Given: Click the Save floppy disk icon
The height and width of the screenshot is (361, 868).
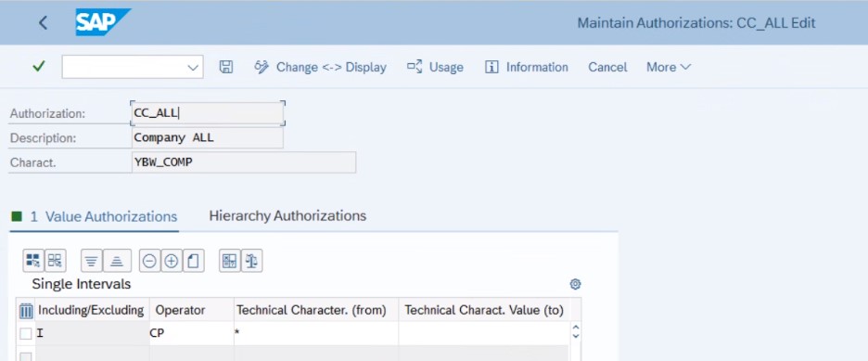Looking at the screenshot, I should pyautogui.click(x=226, y=67).
